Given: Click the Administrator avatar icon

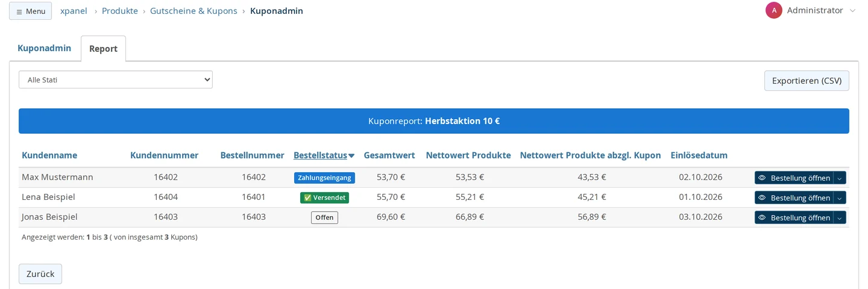Looking at the screenshot, I should click(774, 10).
